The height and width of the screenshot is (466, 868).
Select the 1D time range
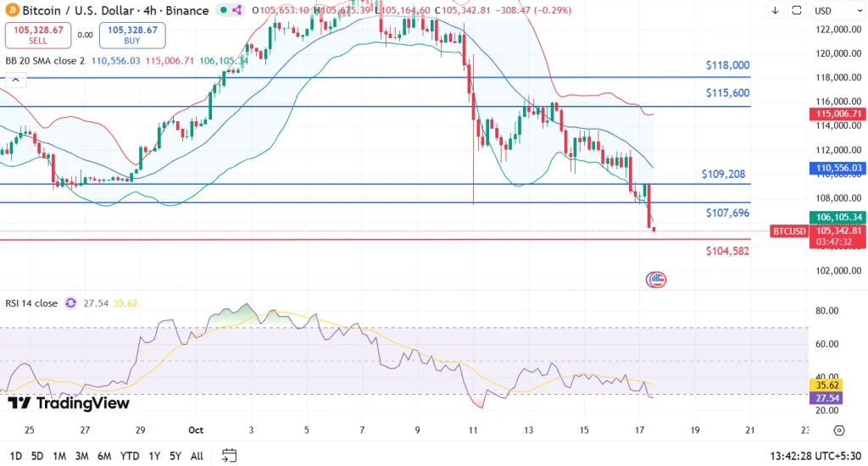pyautogui.click(x=15, y=456)
